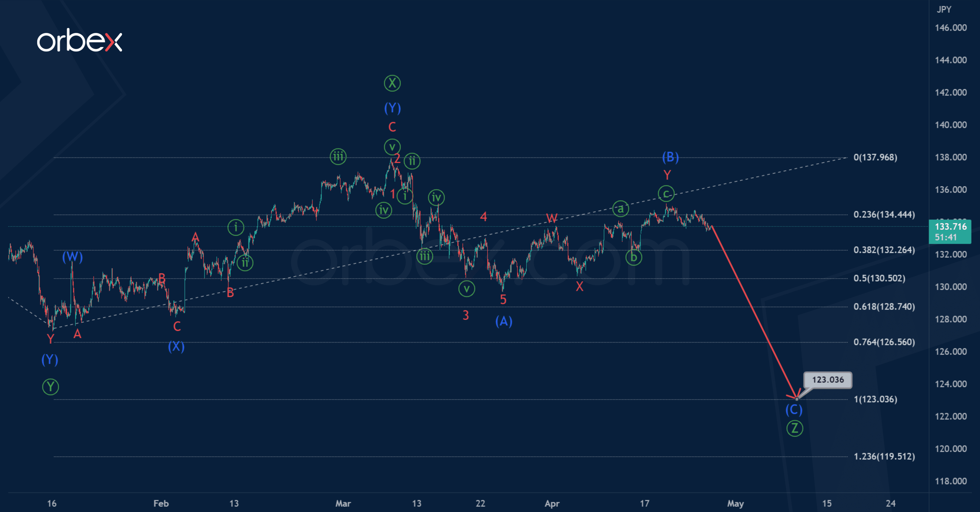Select the blue (A) wave label
The image size is (980, 512).
coord(504,321)
